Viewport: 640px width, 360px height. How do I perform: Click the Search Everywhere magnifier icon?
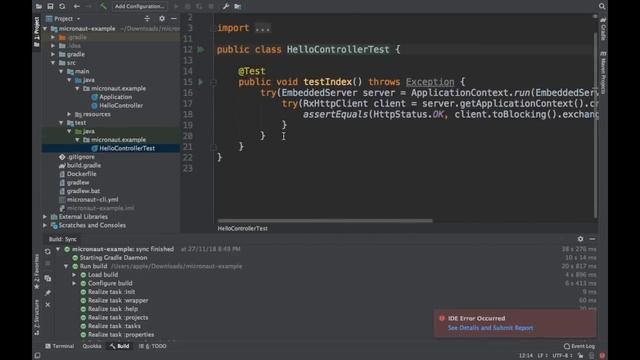[602, 6]
